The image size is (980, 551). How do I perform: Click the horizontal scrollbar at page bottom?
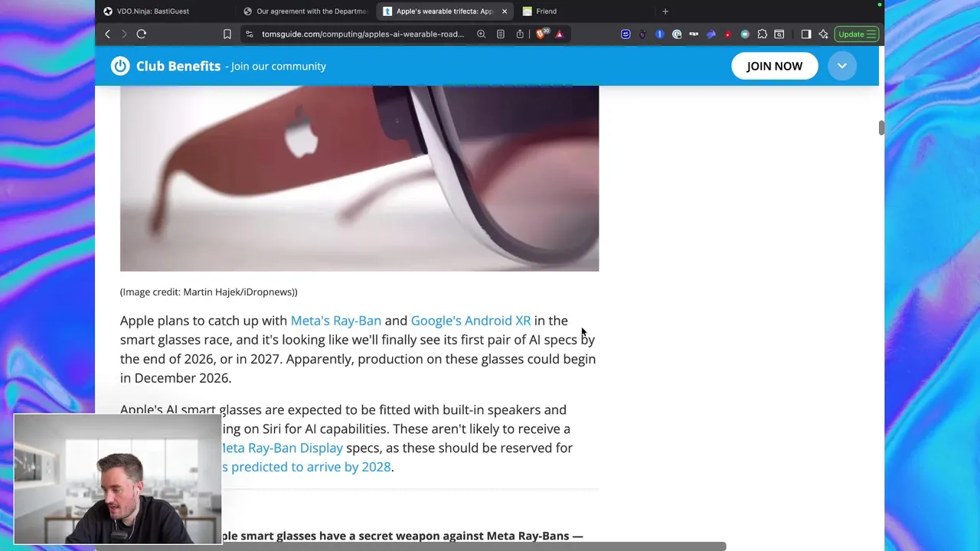(410, 546)
